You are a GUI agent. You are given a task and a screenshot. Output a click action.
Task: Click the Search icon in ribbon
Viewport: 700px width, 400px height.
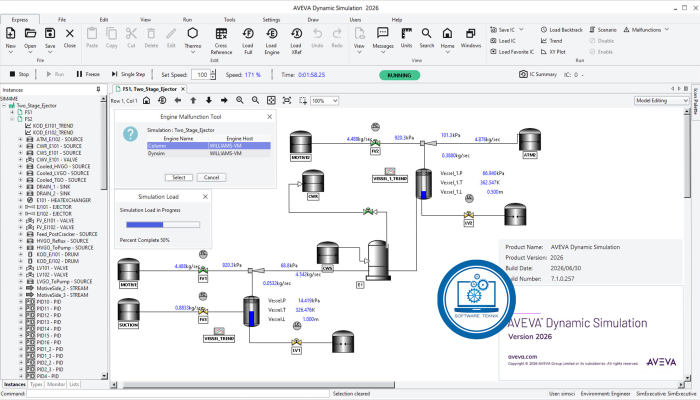426,33
